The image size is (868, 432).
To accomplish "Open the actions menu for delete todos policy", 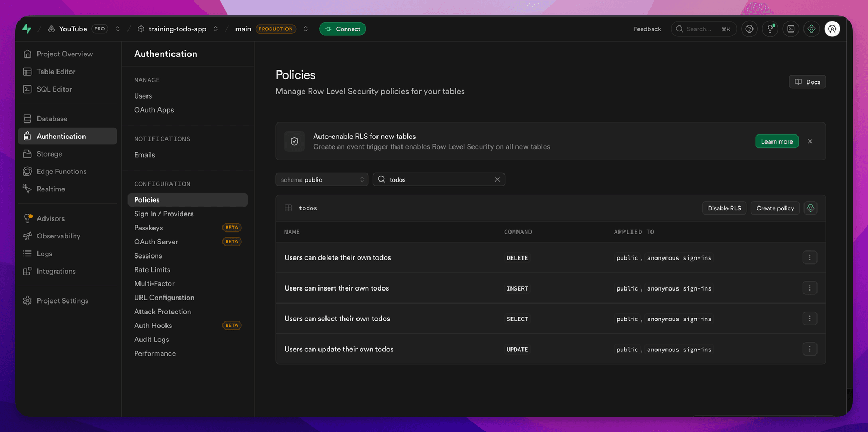I will tap(810, 257).
